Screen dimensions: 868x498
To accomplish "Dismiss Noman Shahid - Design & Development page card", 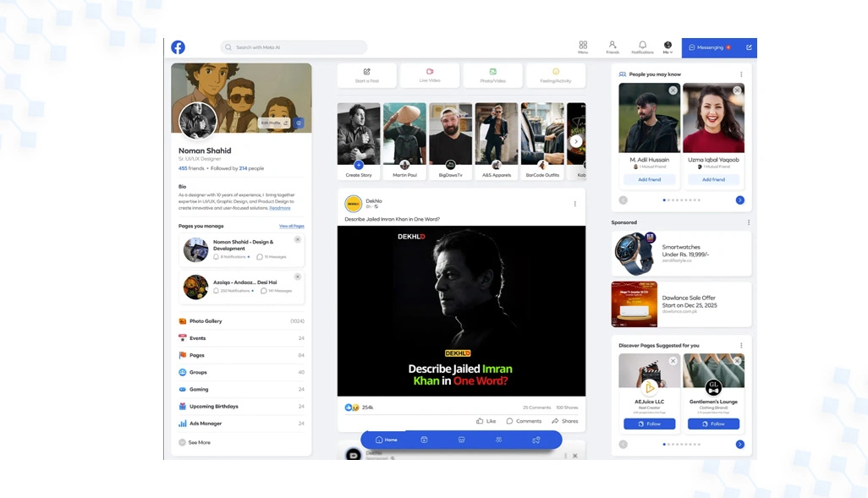I will 297,239.
